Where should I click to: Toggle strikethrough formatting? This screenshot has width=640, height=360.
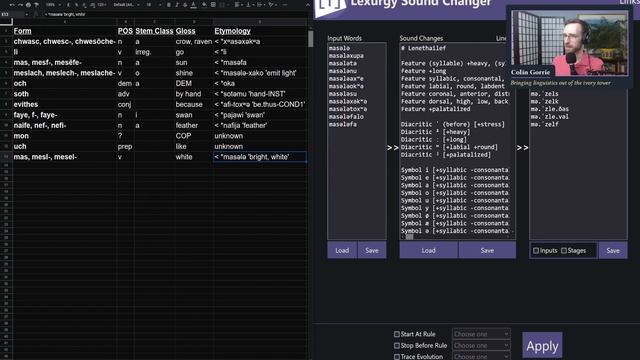point(185,5)
